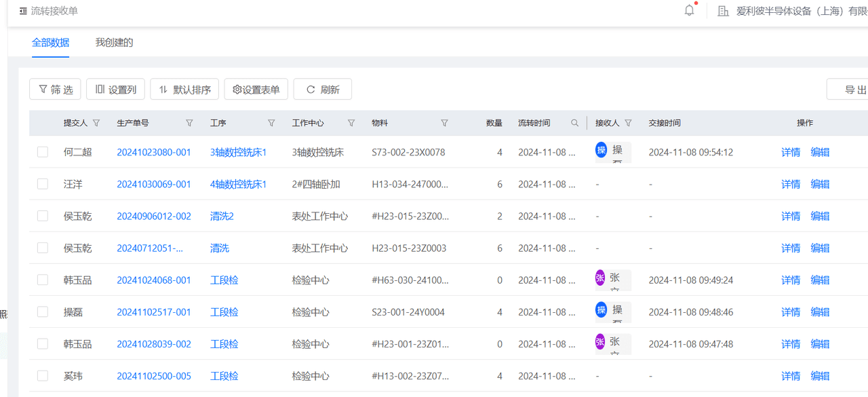
Task: Open the 清洗2 process link
Action: coord(222,216)
